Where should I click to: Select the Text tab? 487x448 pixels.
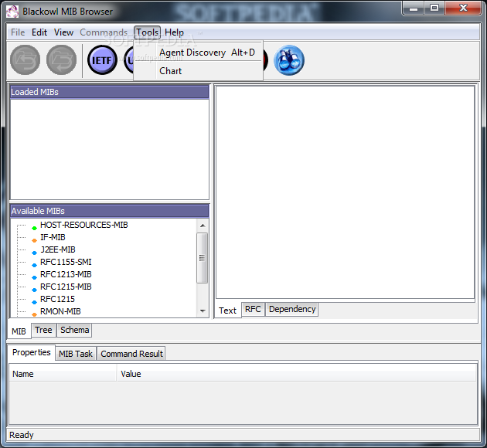(x=228, y=311)
